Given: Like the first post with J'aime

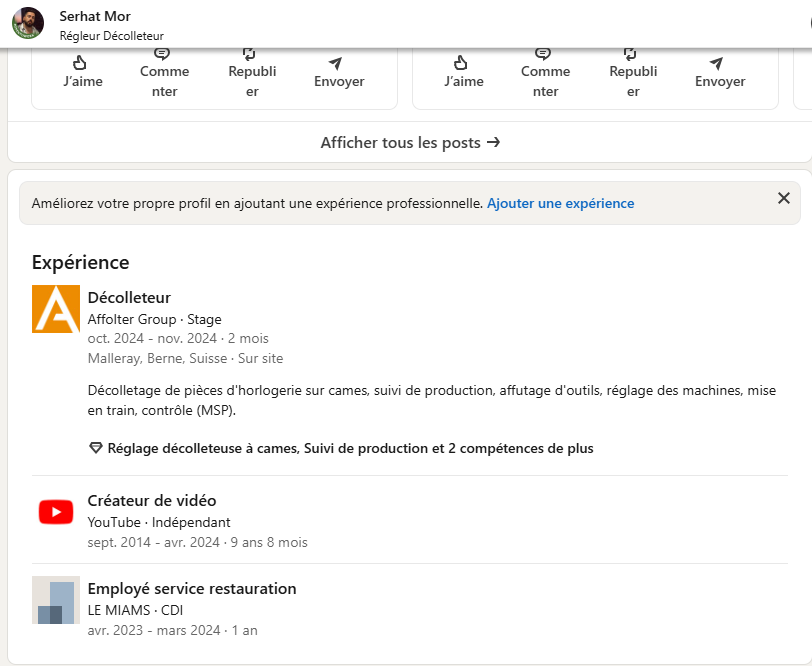Looking at the screenshot, I should click(83, 73).
